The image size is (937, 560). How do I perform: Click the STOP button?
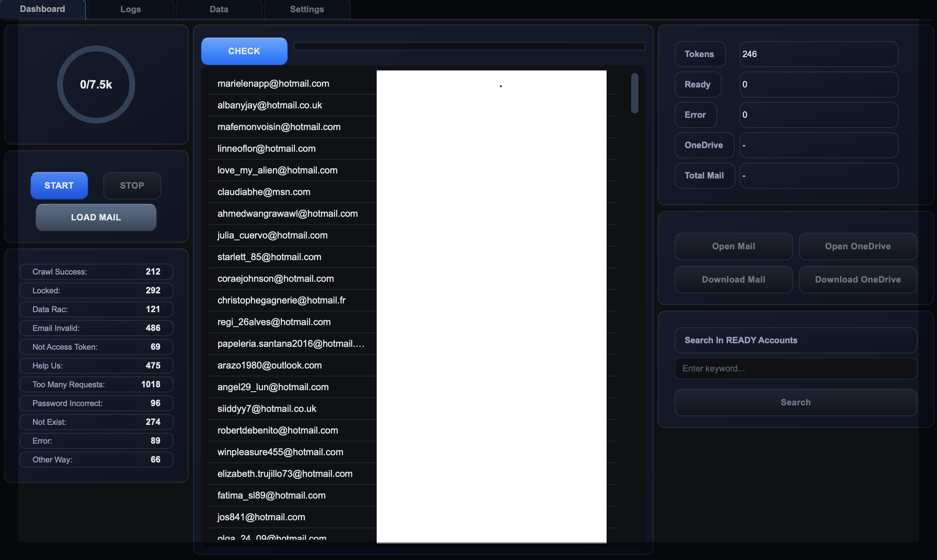132,185
